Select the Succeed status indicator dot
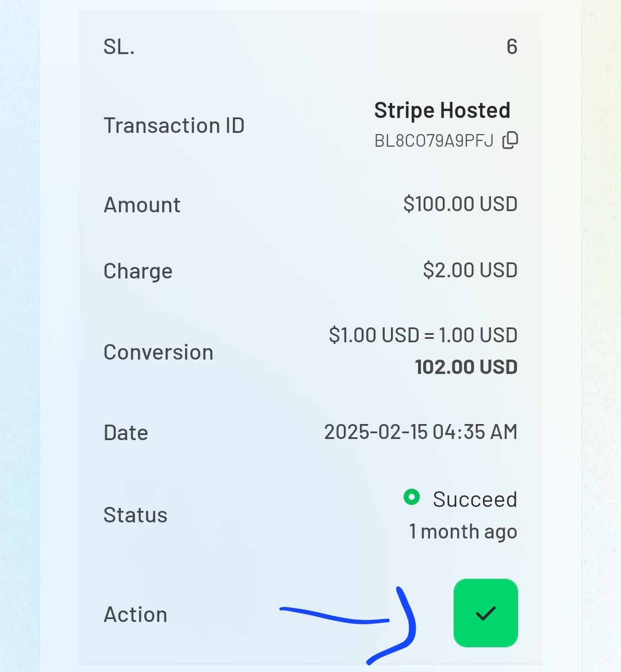Screen dimensions: 621x672 412,497
